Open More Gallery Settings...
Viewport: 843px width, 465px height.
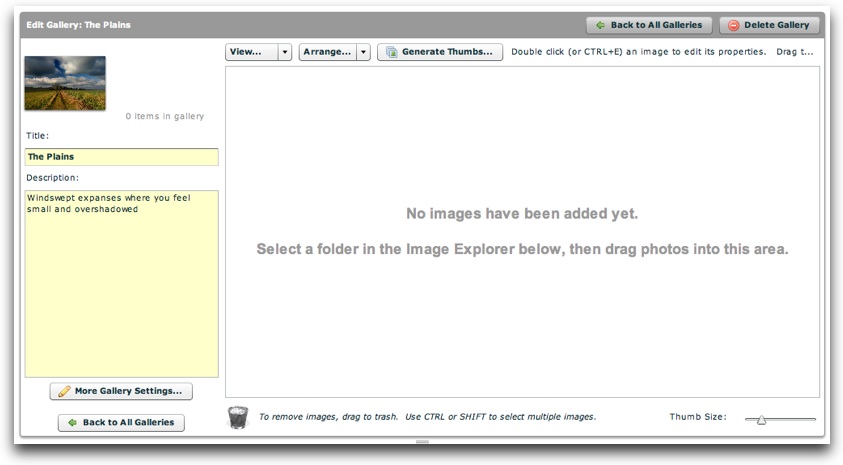pyautogui.click(x=121, y=391)
